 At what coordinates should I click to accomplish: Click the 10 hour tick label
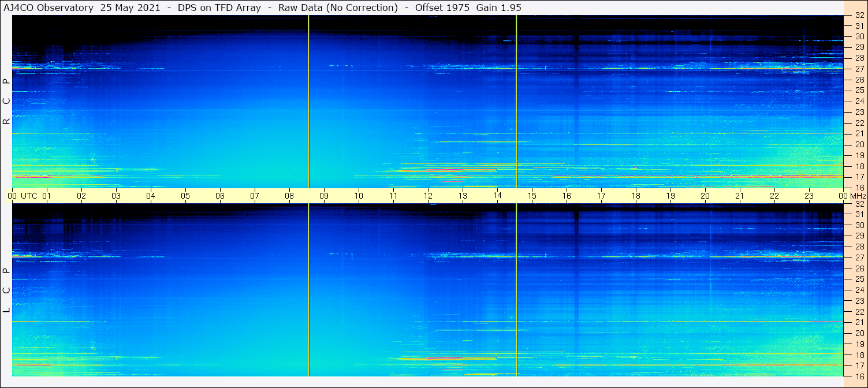[359, 196]
